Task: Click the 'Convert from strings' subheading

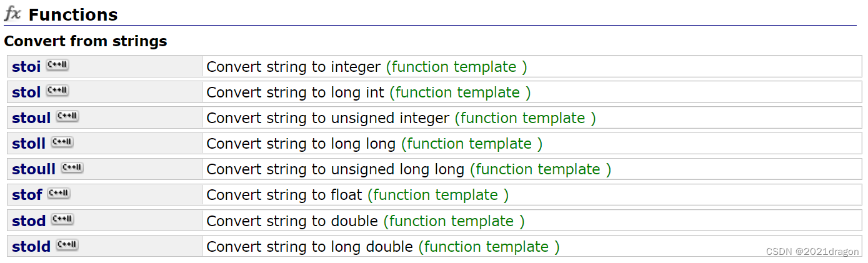Action: [x=86, y=42]
